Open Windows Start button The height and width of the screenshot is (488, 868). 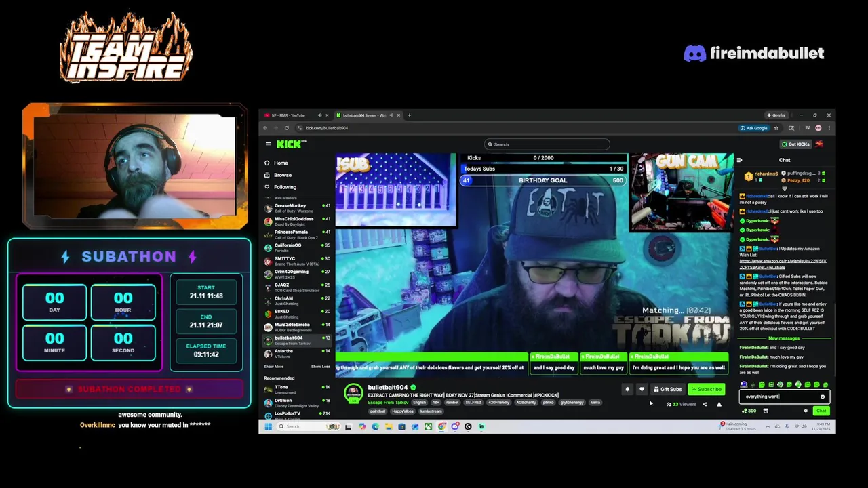[268, 427]
